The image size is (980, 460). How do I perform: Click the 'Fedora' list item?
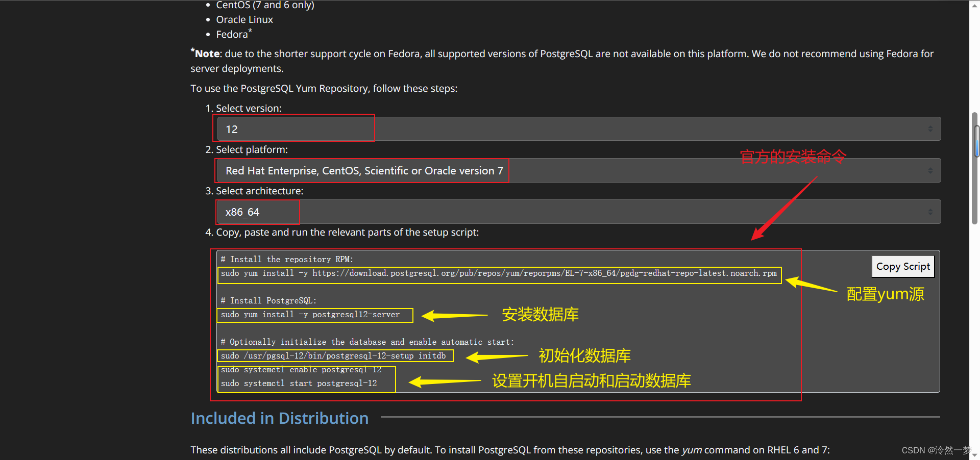(234, 34)
